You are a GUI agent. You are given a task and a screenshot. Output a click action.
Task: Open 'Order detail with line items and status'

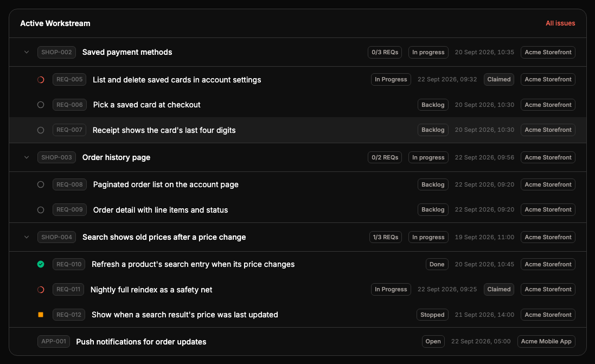[x=161, y=210]
